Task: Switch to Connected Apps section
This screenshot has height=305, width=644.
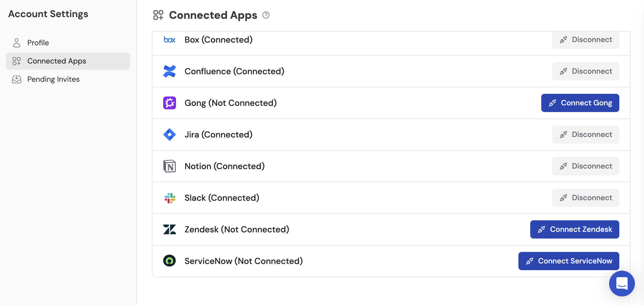Action: 56,61
